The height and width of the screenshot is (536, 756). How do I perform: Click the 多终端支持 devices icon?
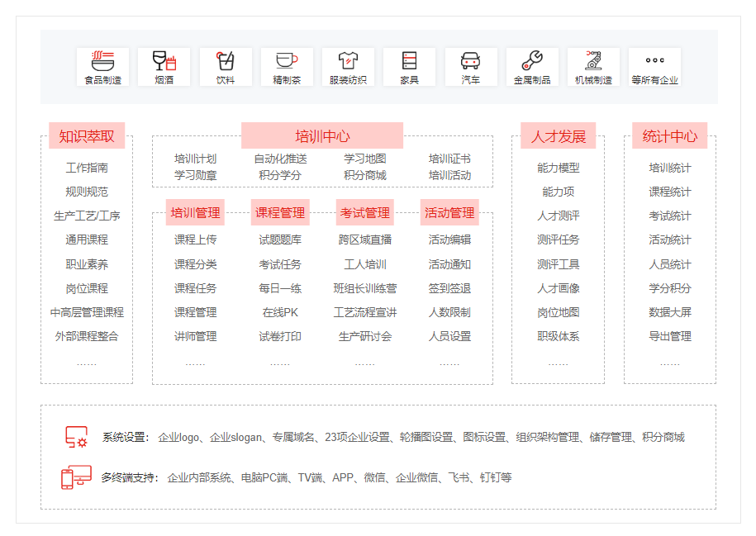click(76, 477)
